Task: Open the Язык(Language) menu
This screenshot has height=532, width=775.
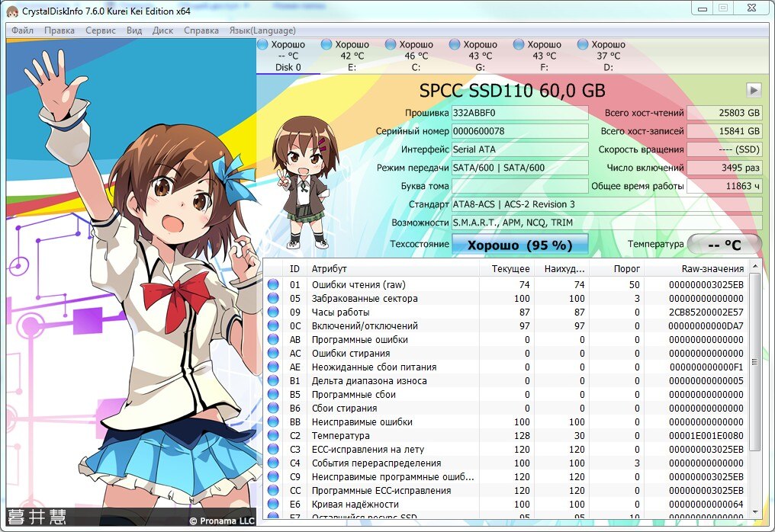Action: [262, 30]
